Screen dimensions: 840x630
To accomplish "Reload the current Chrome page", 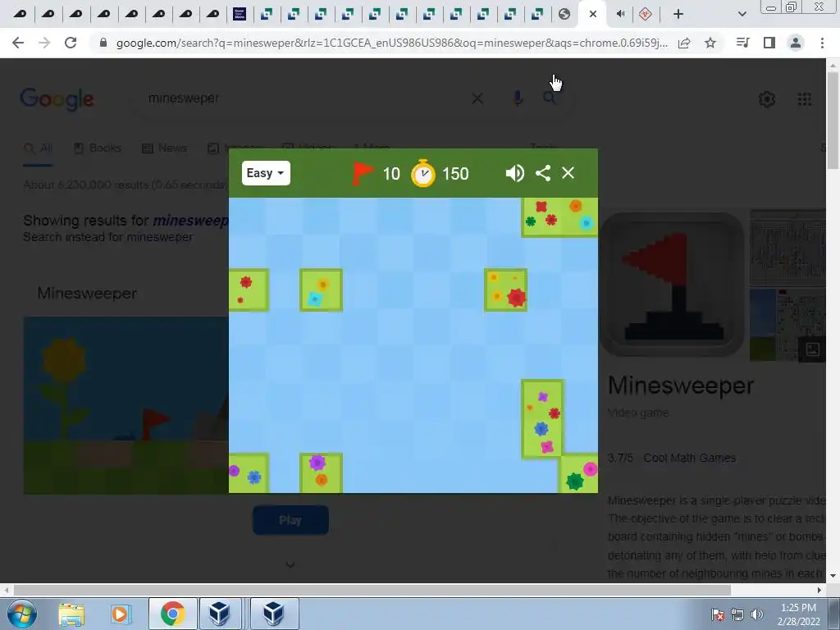I will coord(71,43).
